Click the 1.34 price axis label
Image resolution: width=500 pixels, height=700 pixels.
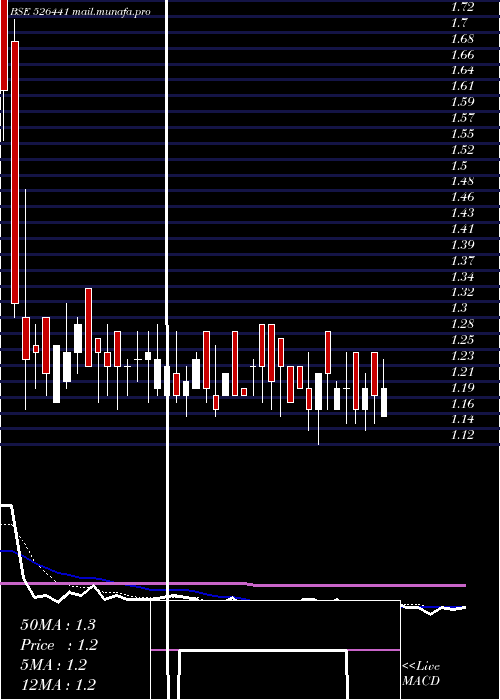pos(462,276)
